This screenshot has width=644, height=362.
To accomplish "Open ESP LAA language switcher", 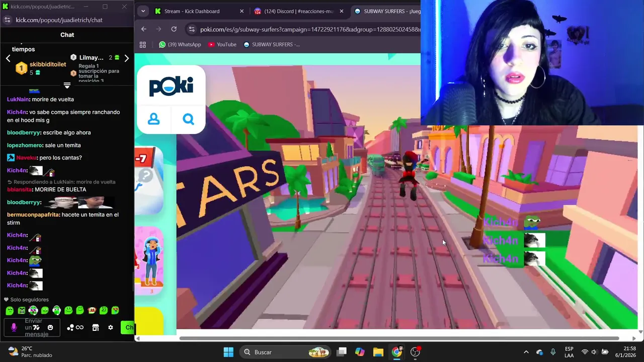I will [x=569, y=352].
